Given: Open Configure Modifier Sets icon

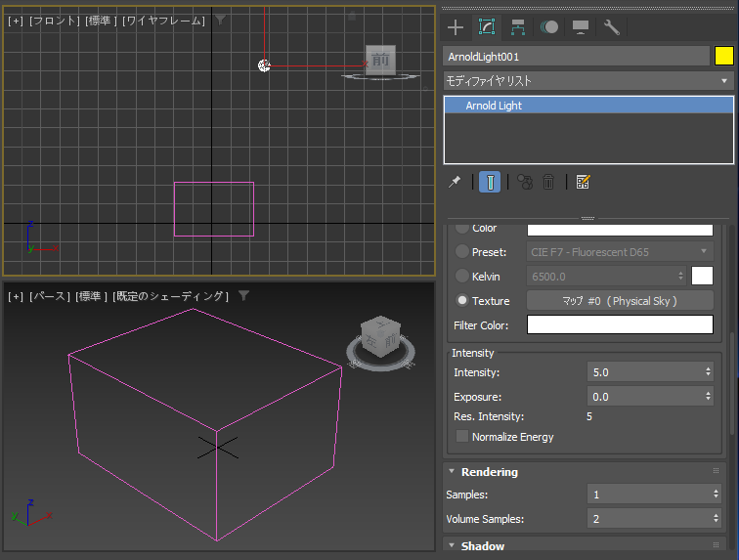Looking at the screenshot, I should coord(584,182).
